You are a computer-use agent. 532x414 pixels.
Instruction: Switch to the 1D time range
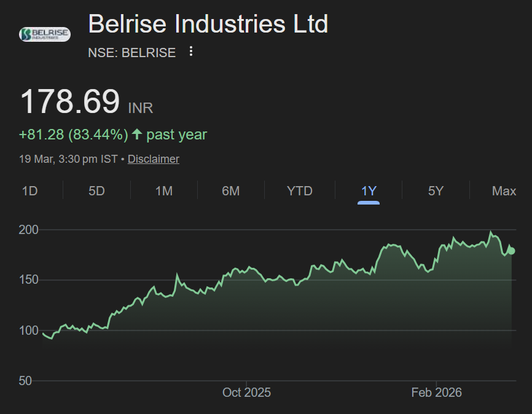tap(29, 191)
